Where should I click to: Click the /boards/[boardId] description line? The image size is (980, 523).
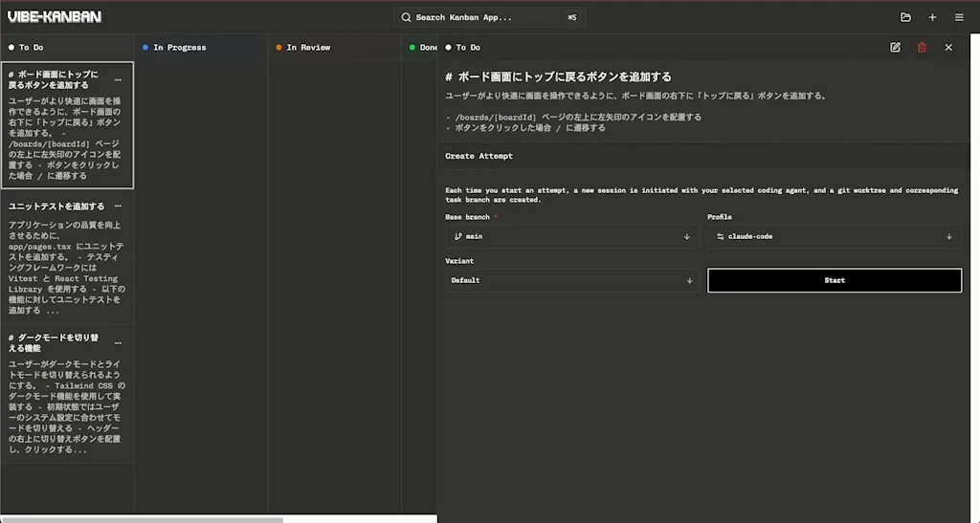[574, 117]
